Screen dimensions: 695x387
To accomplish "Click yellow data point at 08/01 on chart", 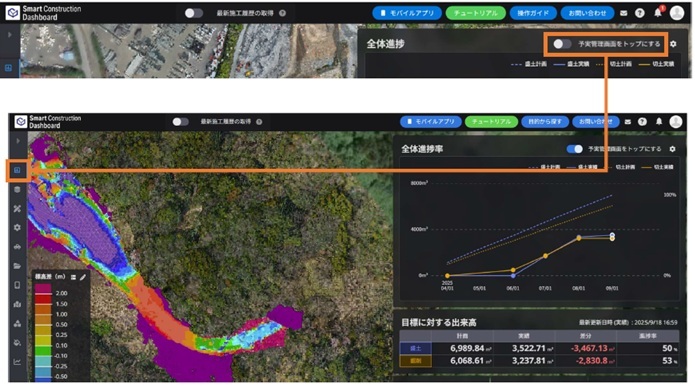I will coord(579,238).
